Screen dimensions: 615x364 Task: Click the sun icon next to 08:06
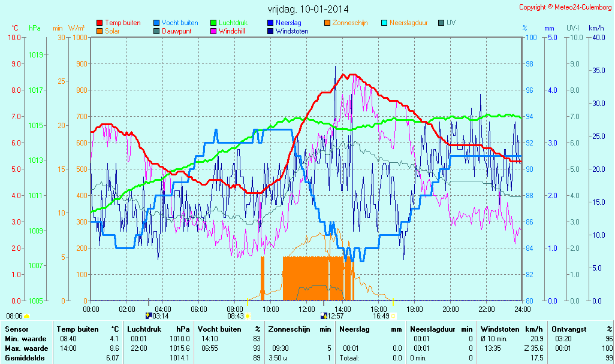click(26, 316)
